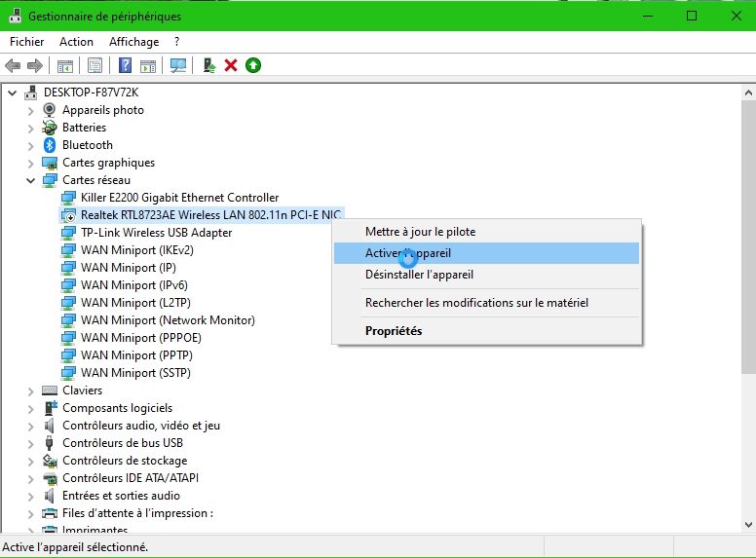This screenshot has height=558, width=756.
Task: Click the scan for hardware changes monitor icon
Action: pyautogui.click(x=178, y=65)
